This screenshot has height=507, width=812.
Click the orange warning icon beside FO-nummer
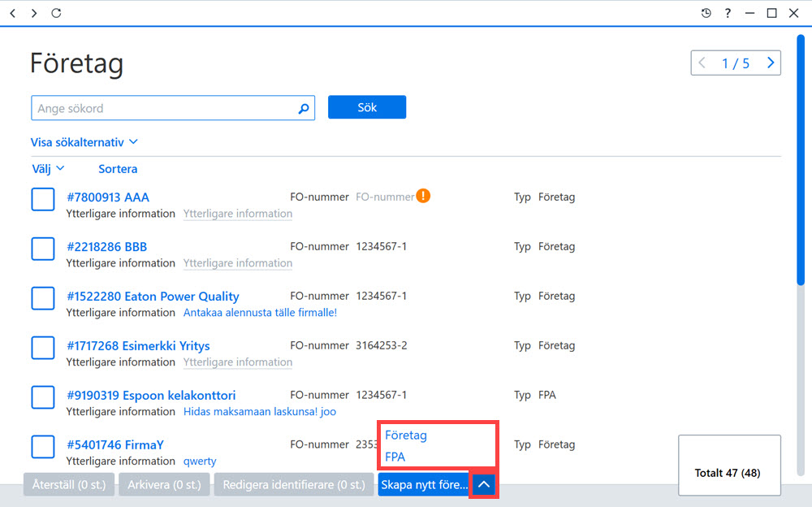pos(423,196)
